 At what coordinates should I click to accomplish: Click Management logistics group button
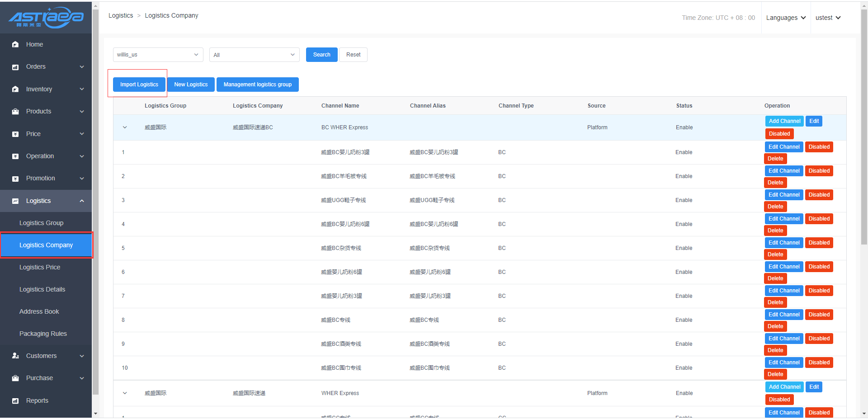[257, 85]
